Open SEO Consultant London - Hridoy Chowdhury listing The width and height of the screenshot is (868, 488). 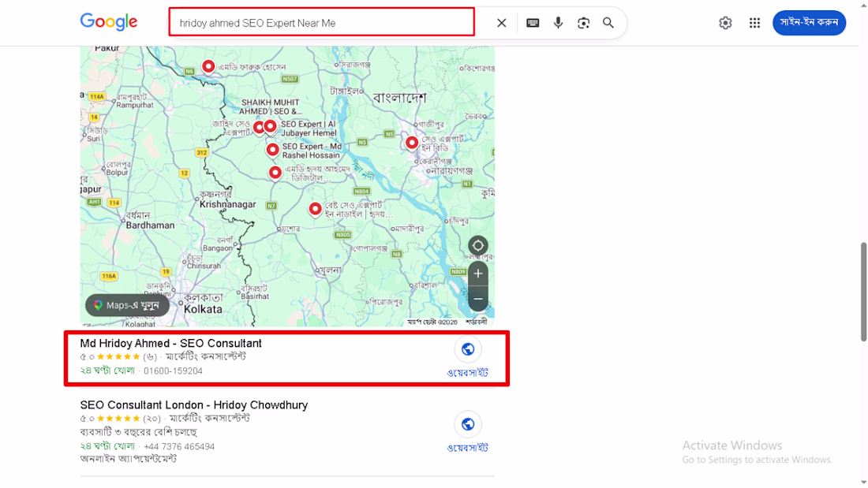point(194,405)
